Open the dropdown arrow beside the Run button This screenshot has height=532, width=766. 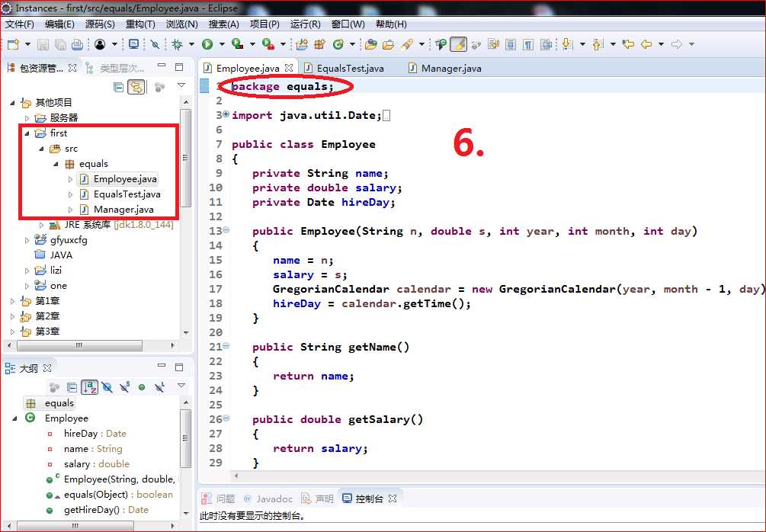221,44
